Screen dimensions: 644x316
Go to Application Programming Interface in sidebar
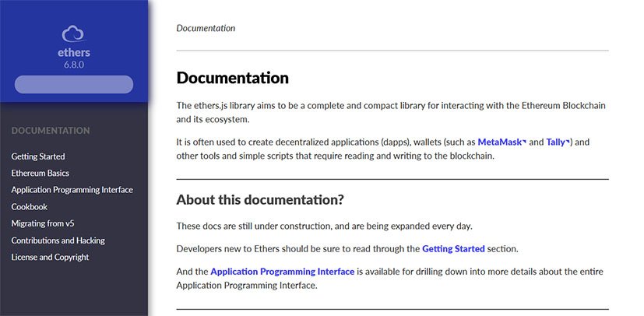72,190
